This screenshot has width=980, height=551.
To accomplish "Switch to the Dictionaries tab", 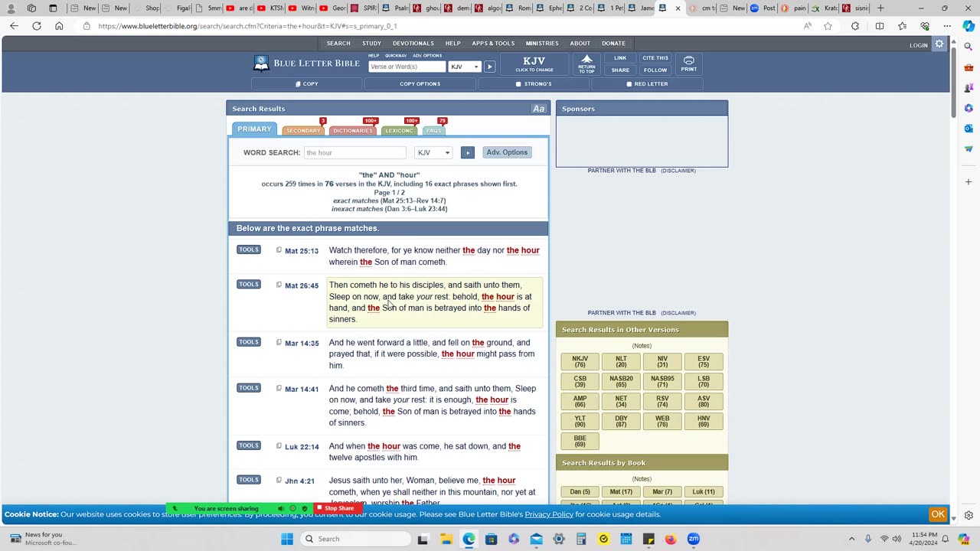I will [x=353, y=130].
